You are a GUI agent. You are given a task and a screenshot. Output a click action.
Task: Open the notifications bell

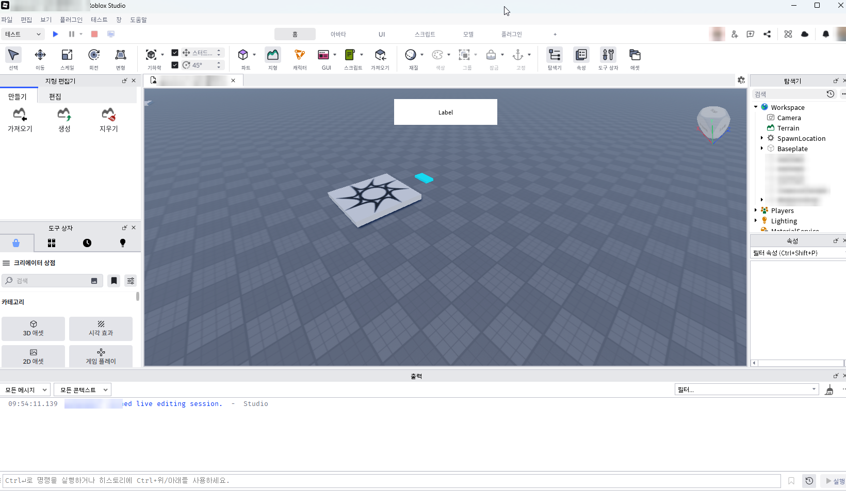click(x=826, y=34)
